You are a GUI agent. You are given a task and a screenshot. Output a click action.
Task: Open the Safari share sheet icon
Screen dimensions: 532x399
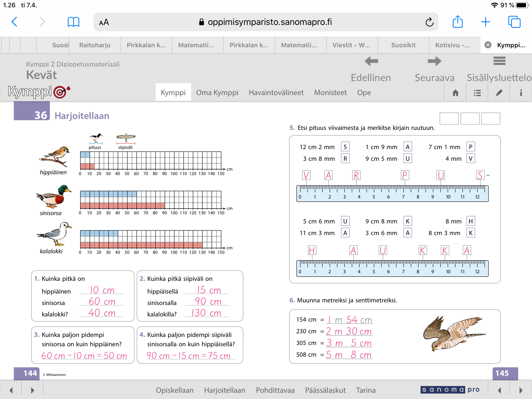tap(457, 22)
